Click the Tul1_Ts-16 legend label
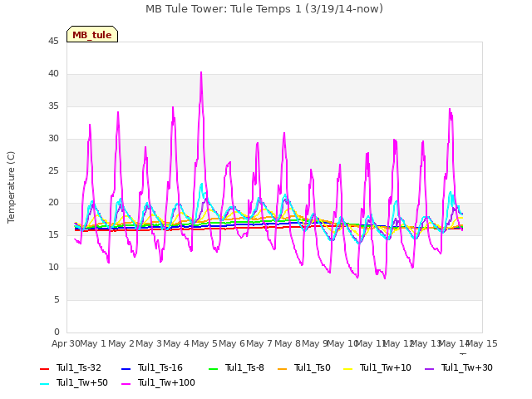This screenshot has width=532, height=399. pos(160,367)
